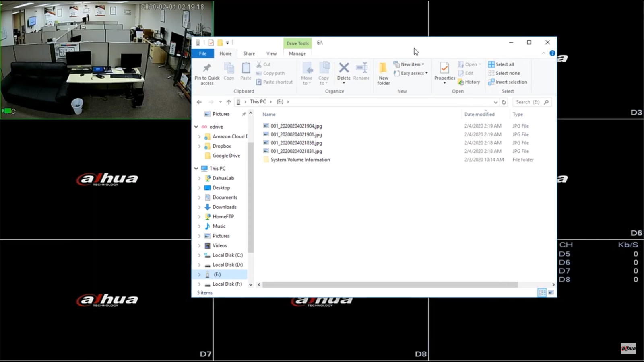Open the Copy to dropdown
Screen dimensions: 644x362
(x=324, y=73)
